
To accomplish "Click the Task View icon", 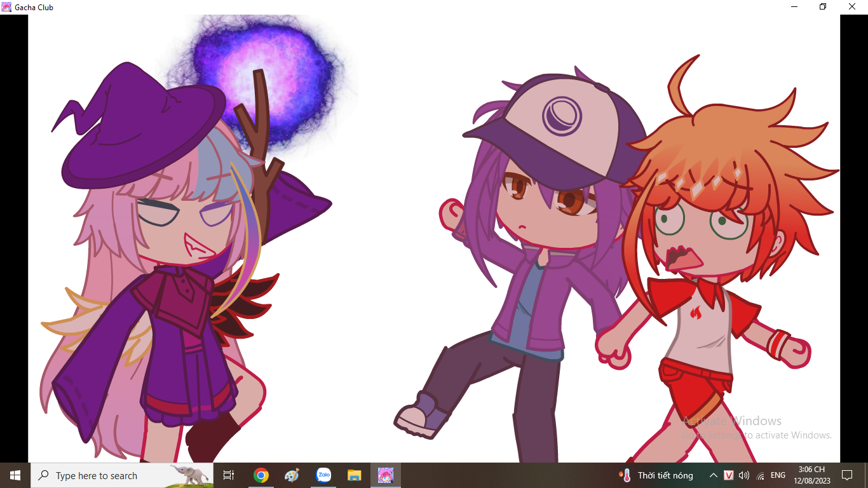I will (x=229, y=475).
